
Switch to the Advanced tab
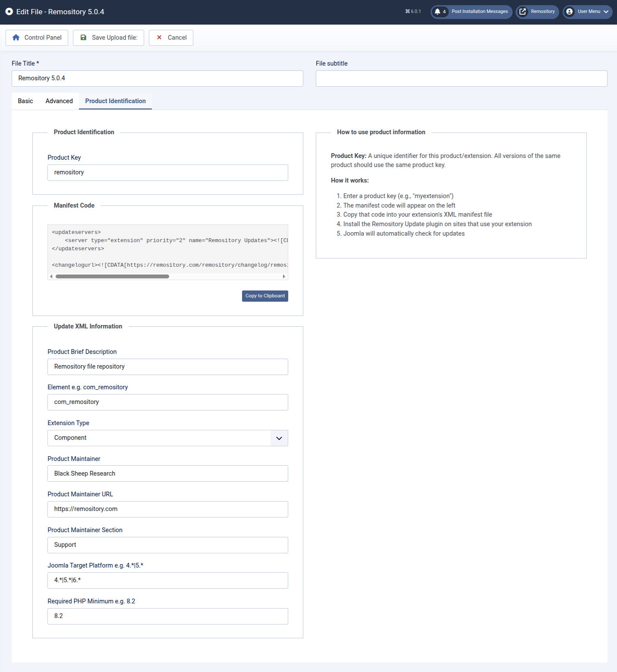(x=59, y=101)
